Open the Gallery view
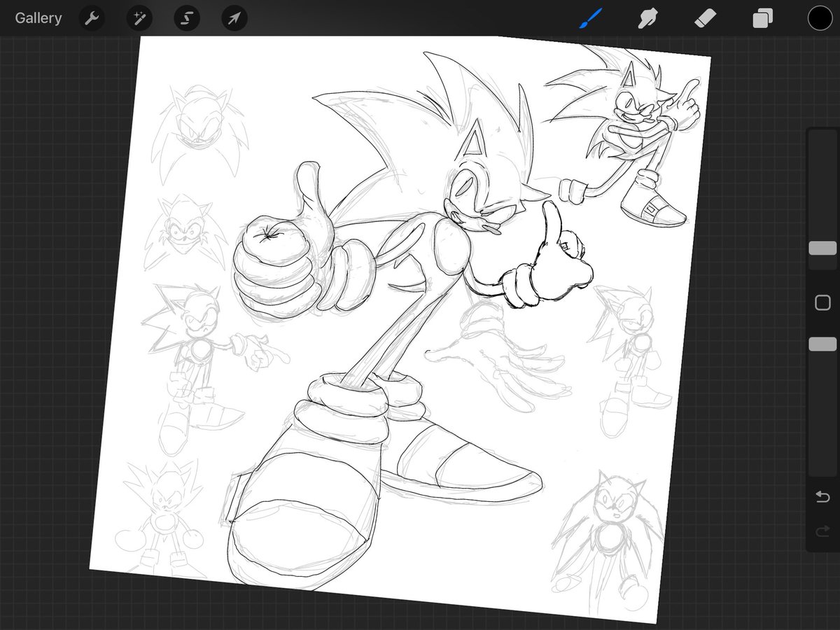840x630 pixels. [x=38, y=18]
